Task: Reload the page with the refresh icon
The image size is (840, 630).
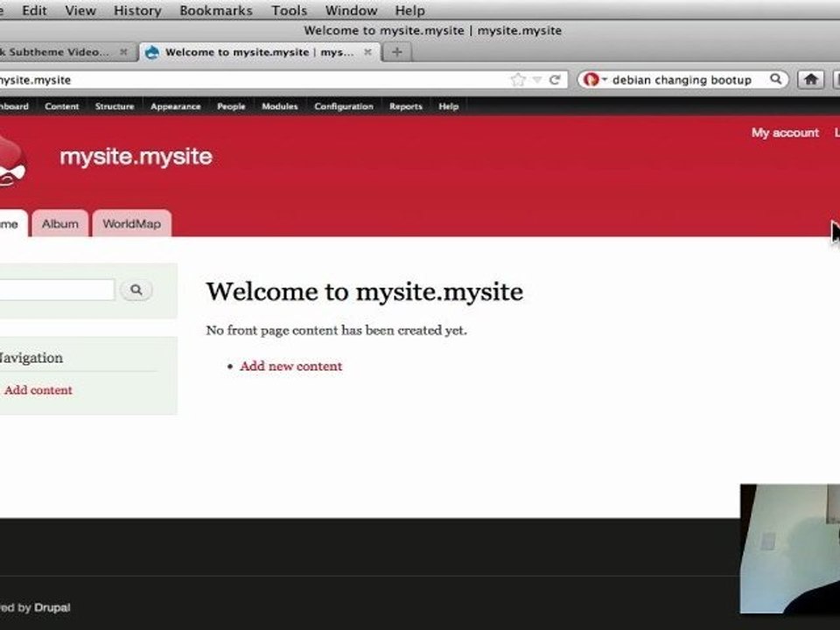Action: click(555, 80)
